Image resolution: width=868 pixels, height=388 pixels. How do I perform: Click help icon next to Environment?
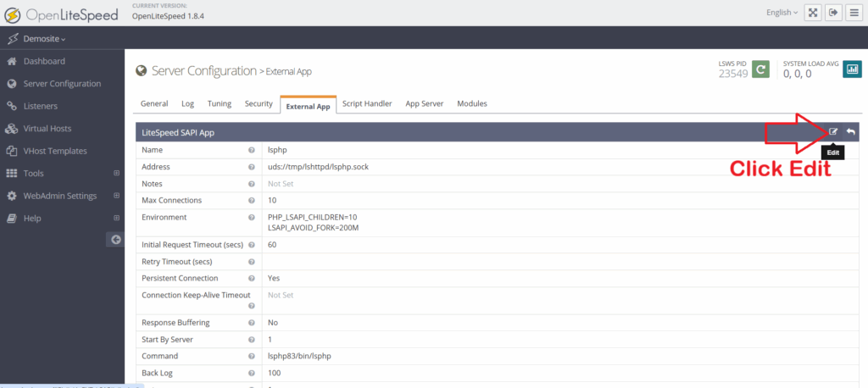click(x=252, y=218)
